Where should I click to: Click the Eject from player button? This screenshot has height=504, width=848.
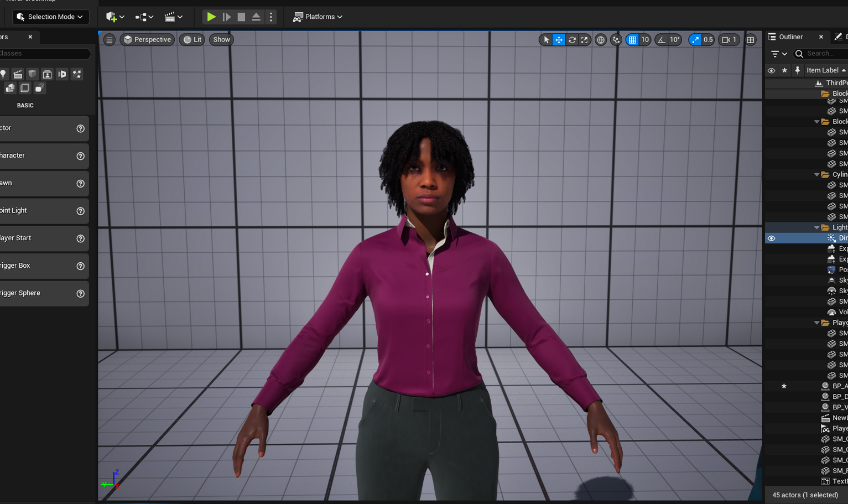click(x=256, y=17)
